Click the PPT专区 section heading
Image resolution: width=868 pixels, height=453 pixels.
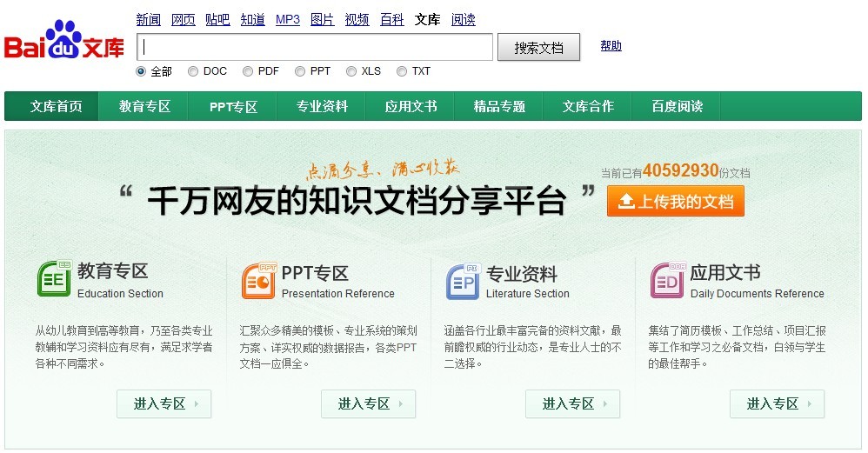pyautogui.click(x=315, y=273)
